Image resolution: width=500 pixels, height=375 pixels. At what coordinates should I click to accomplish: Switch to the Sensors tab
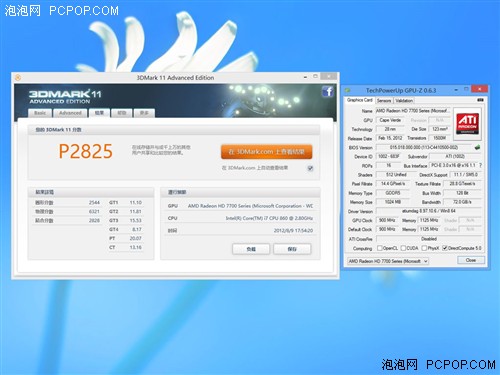(384, 100)
